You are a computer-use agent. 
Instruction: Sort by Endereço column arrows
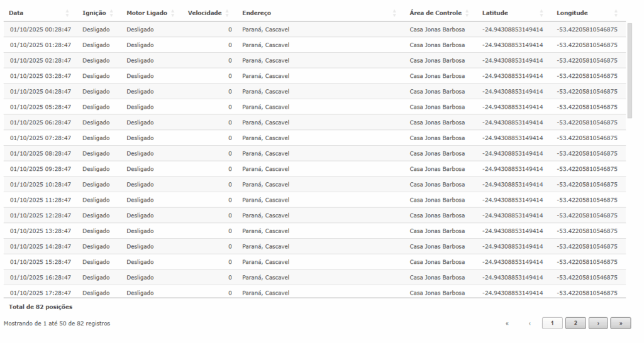[394, 13]
